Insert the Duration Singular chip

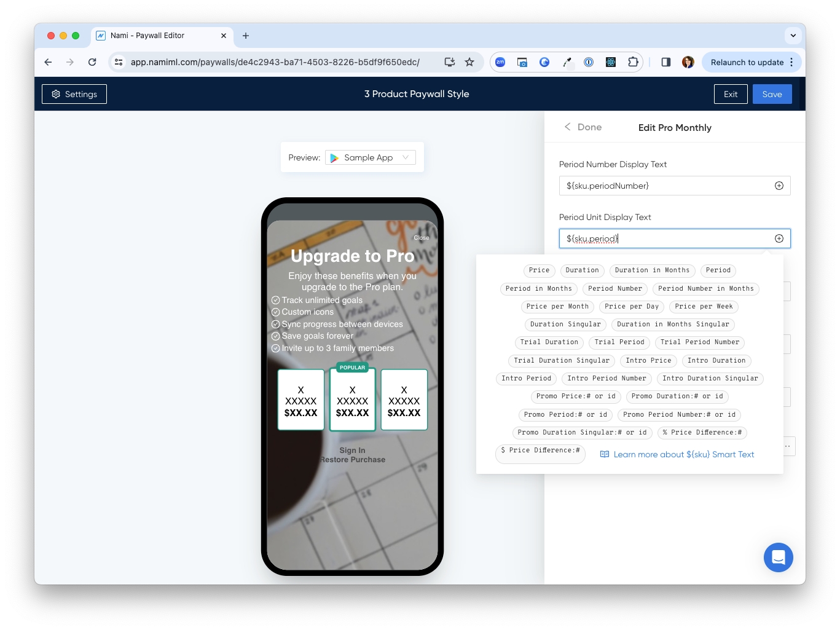point(566,325)
